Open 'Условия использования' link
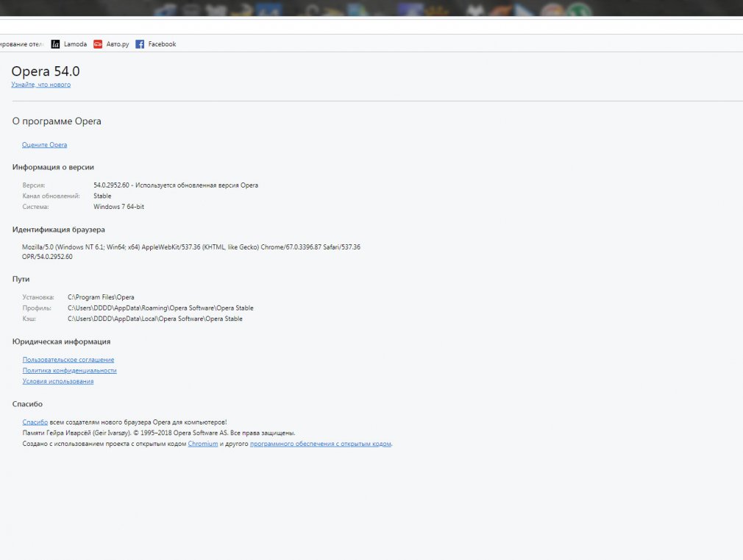This screenshot has height=560, width=743. click(58, 381)
